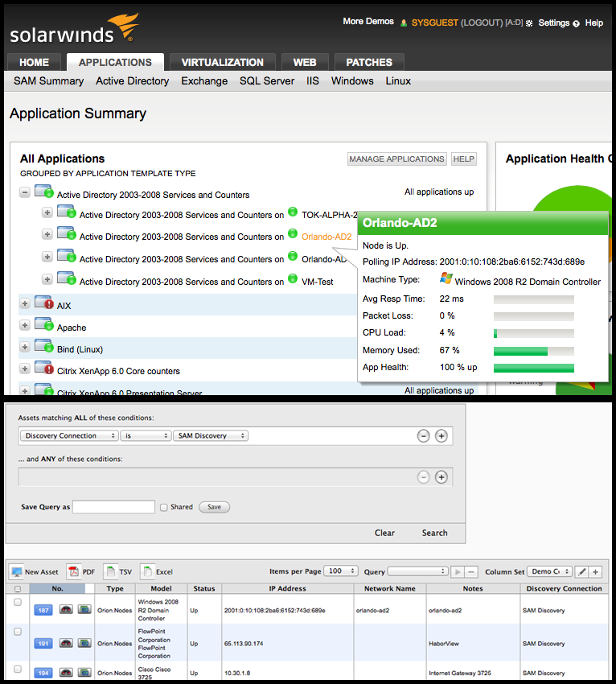Open the Column Set dropdown
Viewport: 616px width, 684px height.
pos(549,571)
